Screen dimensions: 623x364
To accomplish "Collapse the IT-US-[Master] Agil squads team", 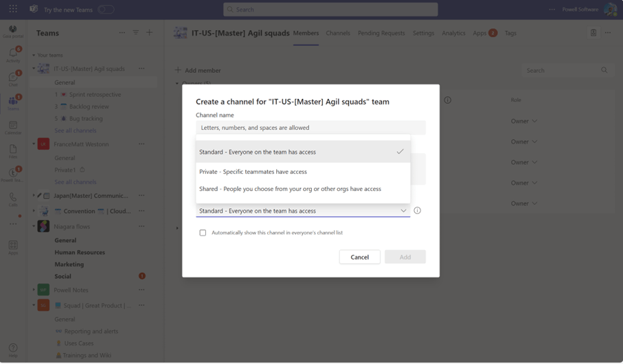I will click(34, 69).
